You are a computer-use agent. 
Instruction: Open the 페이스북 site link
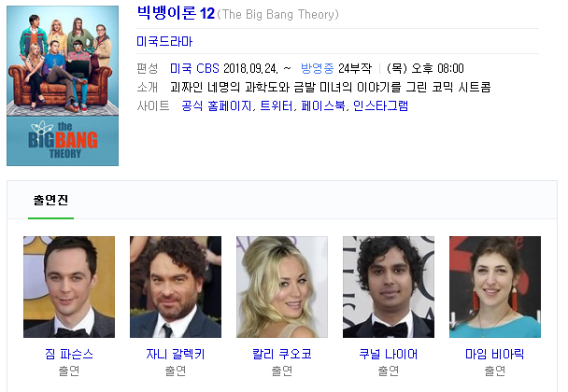(x=323, y=105)
